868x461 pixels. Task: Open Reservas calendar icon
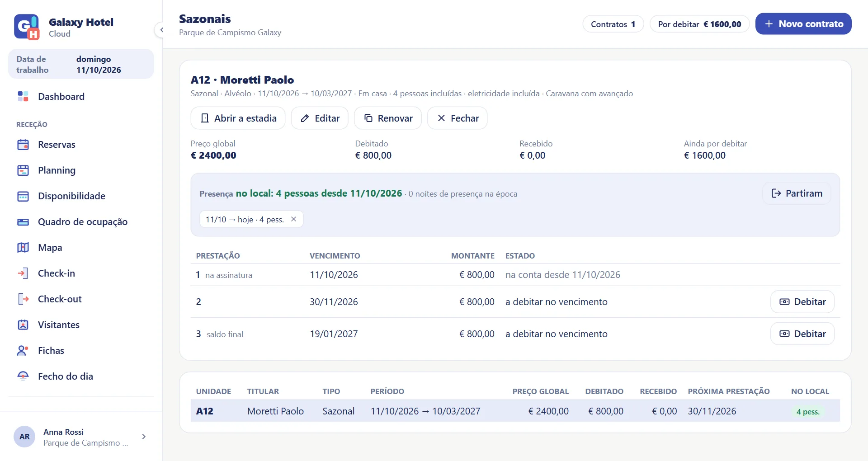coord(23,145)
